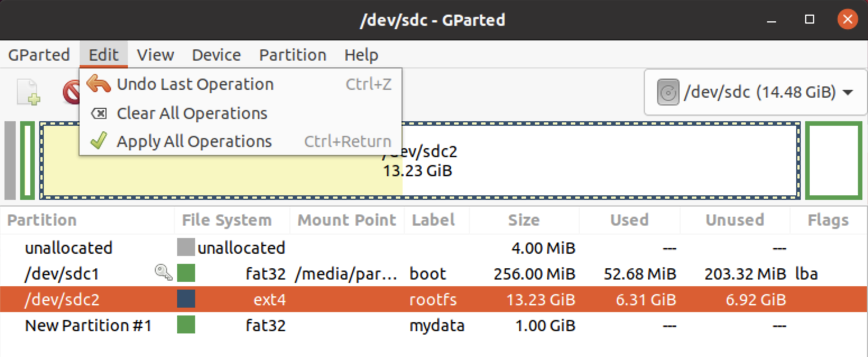The width and height of the screenshot is (868, 357).
Task: Click the green checkmark Apply icon
Action: [99, 141]
